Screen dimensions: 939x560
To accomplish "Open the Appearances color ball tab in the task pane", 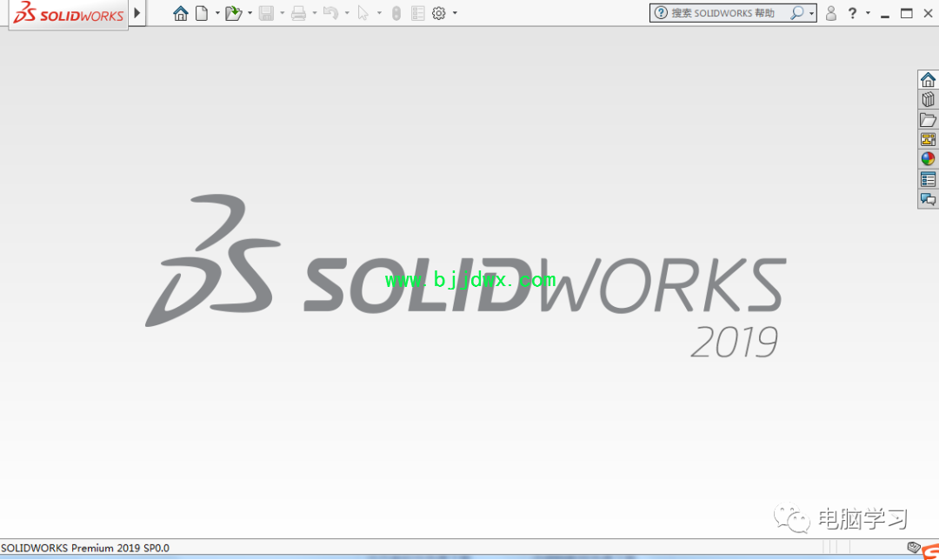I will pos(929,159).
